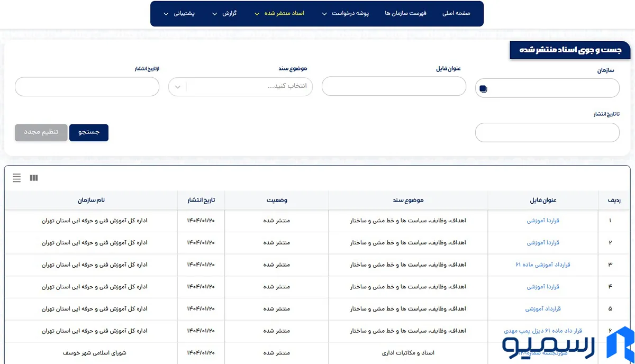Open the columns view icon above table

34,178
